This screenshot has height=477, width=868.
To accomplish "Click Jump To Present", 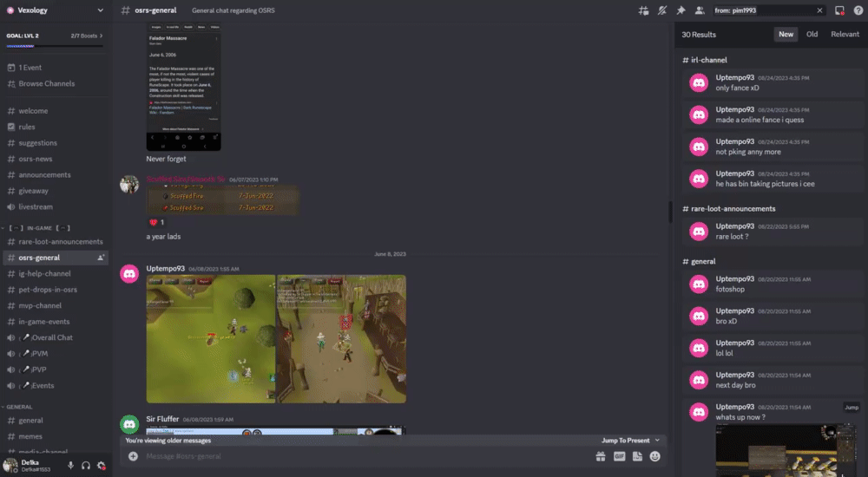I will [630, 441].
